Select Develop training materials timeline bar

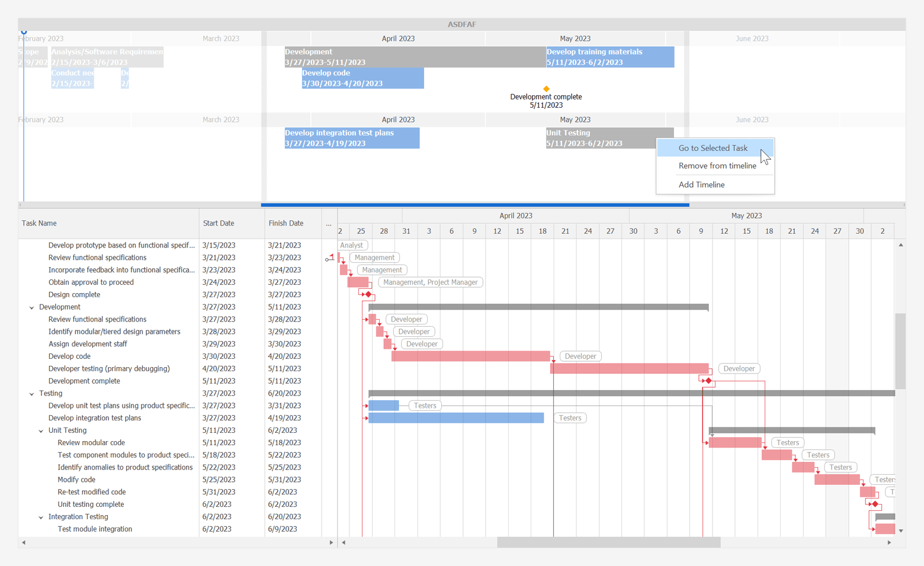pyautogui.click(x=610, y=57)
